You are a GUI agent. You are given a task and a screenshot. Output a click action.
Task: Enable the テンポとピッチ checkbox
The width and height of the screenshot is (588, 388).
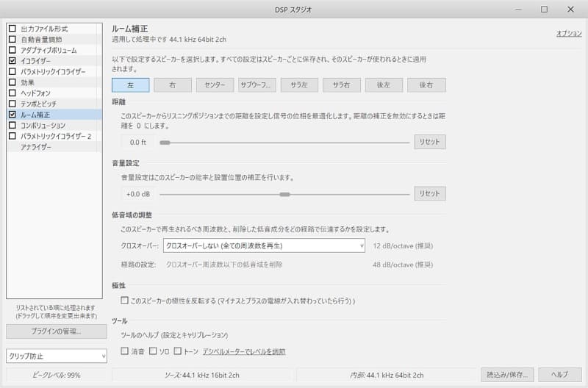(x=12, y=104)
